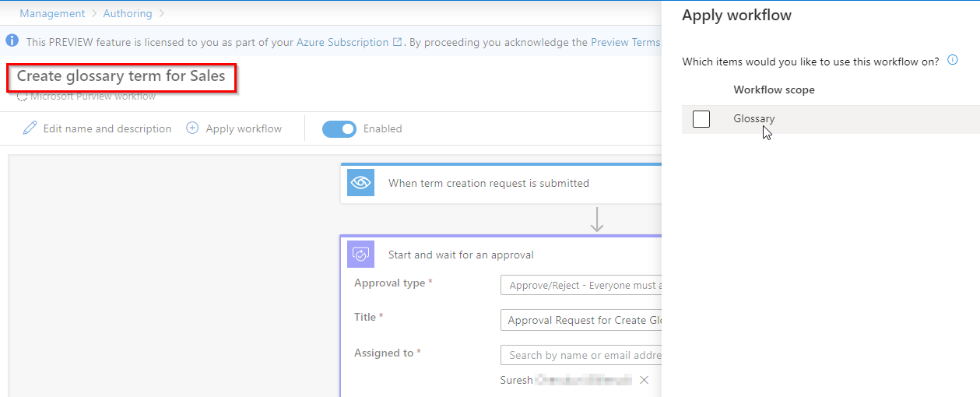Go to Authoring breadcrumb
Viewport: 980px width, 397px height.
(x=128, y=14)
